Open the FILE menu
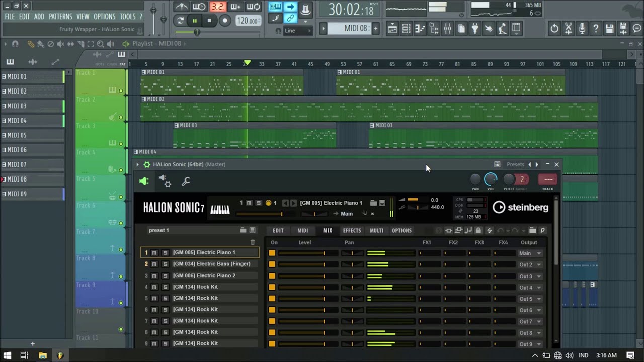The image size is (644, 362). click(10, 17)
